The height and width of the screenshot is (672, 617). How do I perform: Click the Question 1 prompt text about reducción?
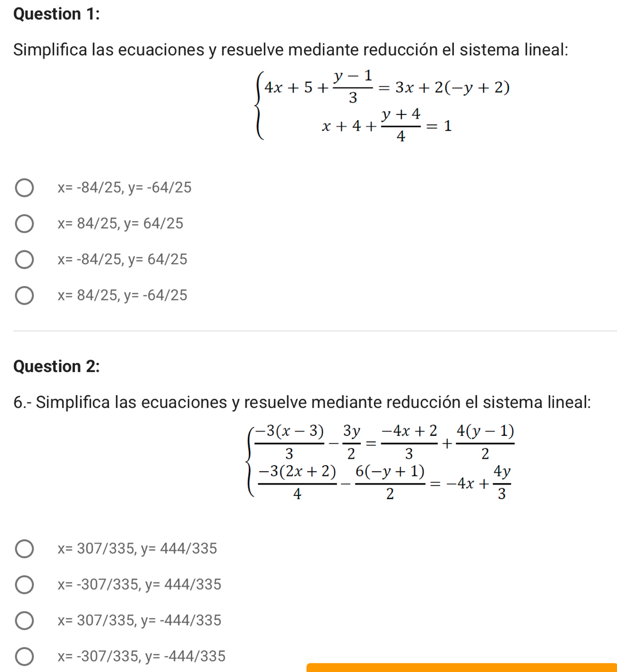tap(291, 50)
